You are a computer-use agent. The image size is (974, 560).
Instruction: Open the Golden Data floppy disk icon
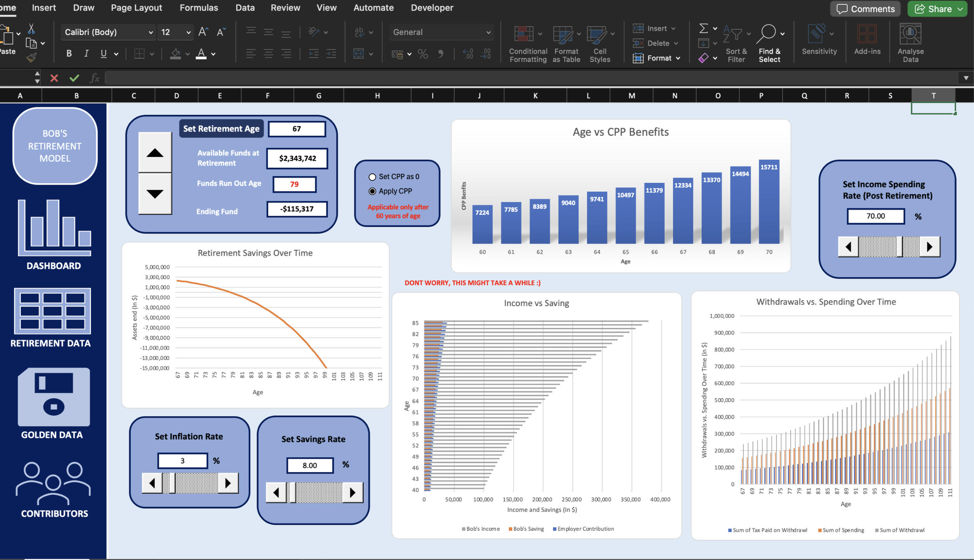point(54,397)
